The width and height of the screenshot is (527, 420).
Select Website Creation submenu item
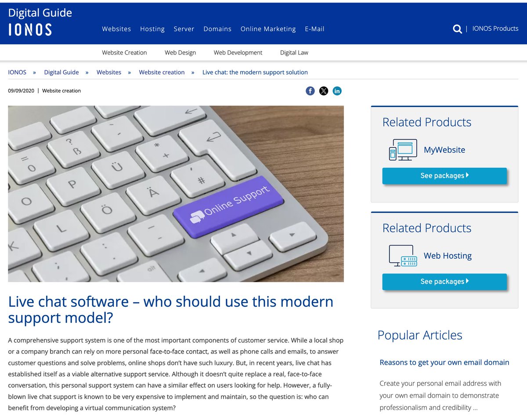[x=124, y=53]
